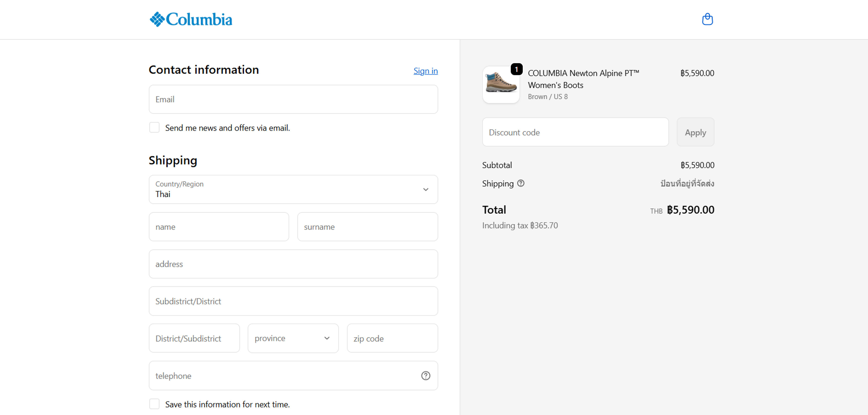Click the telephone field help icon
This screenshot has height=415, width=868.
pyautogui.click(x=426, y=376)
